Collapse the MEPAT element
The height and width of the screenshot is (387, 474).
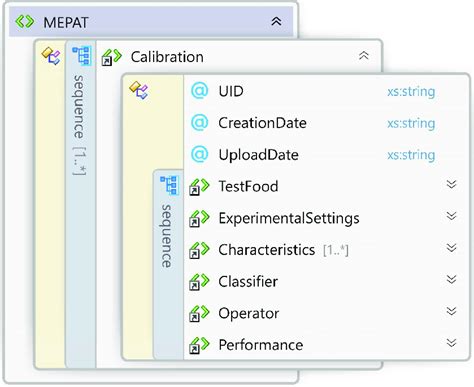(276, 22)
